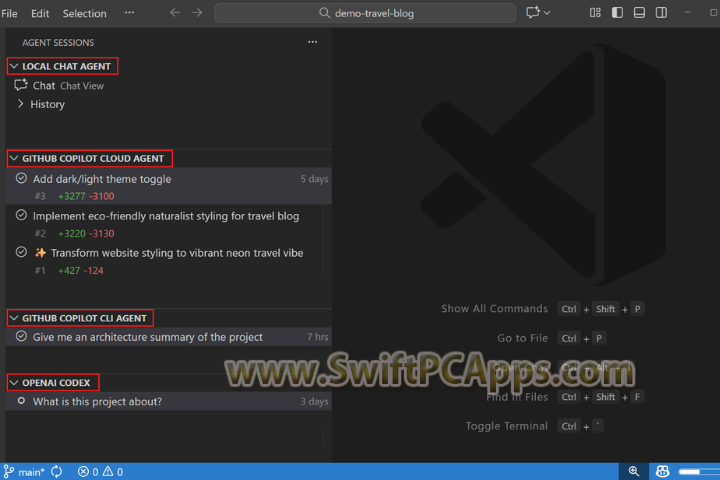Open the File menu
This screenshot has height=480, width=720.
click(9, 13)
